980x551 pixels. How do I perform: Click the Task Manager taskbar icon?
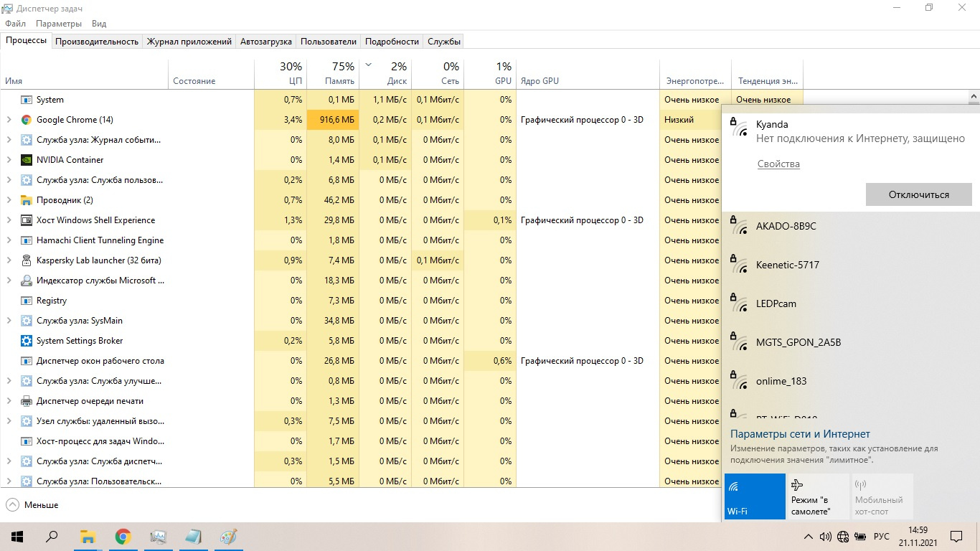click(158, 537)
